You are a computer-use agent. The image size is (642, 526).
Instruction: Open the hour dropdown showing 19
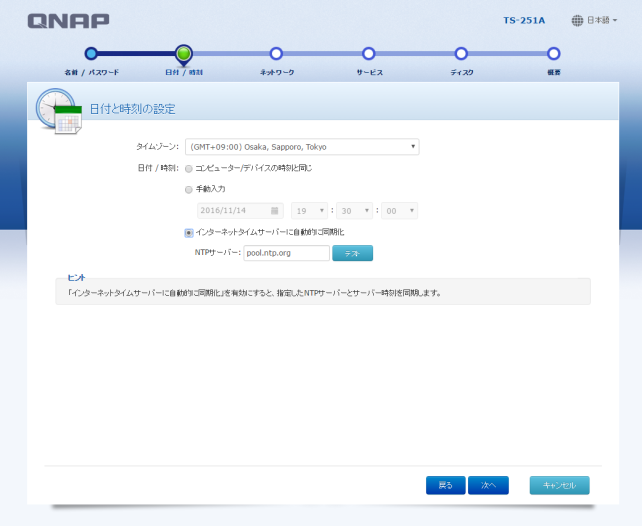click(x=310, y=211)
